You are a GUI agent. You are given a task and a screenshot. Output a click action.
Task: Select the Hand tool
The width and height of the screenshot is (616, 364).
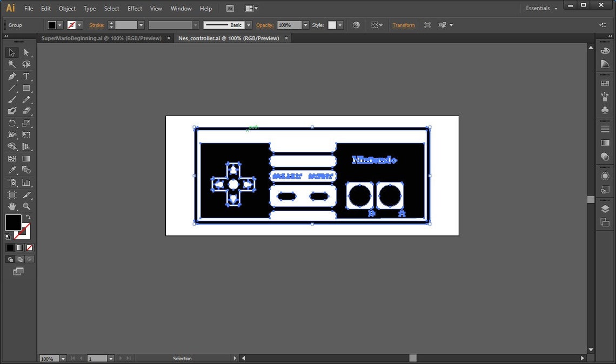(12, 206)
